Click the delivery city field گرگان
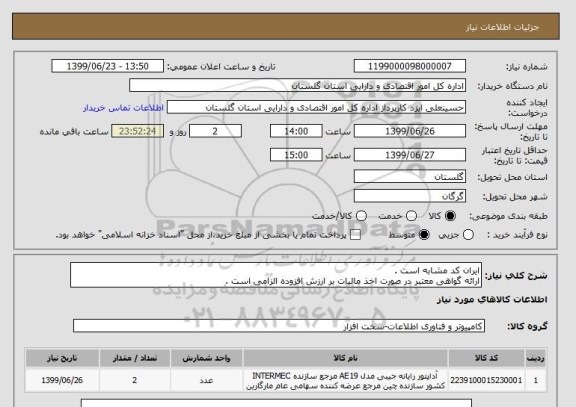The image size is (576, 407). coord(410,196)
